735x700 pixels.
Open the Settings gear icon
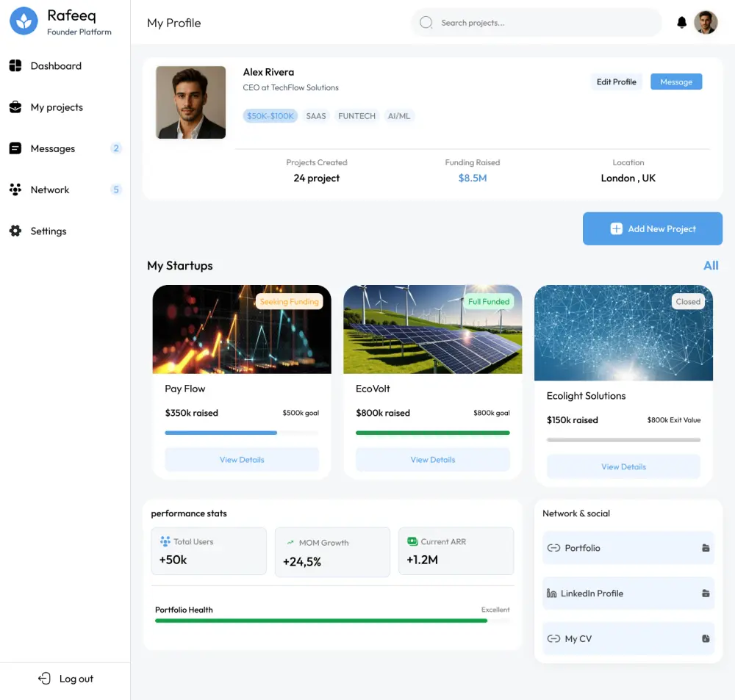16,231
